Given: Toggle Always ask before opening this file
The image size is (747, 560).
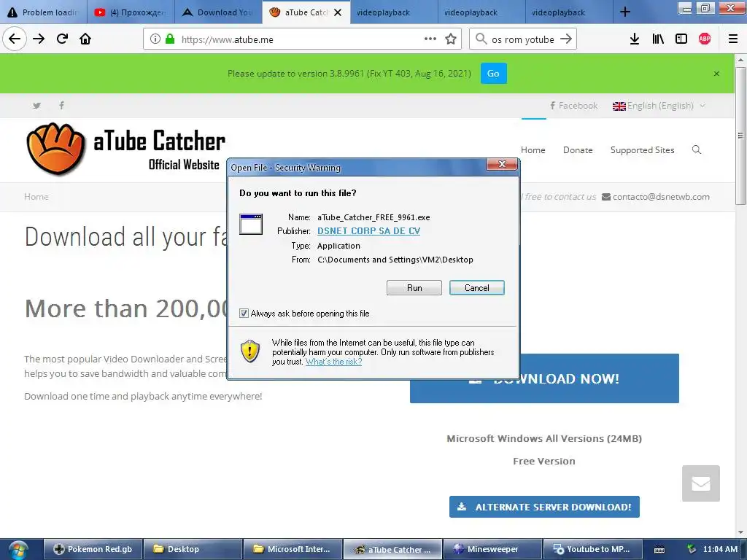Looking at the screenshot, I should coord(244,314).
